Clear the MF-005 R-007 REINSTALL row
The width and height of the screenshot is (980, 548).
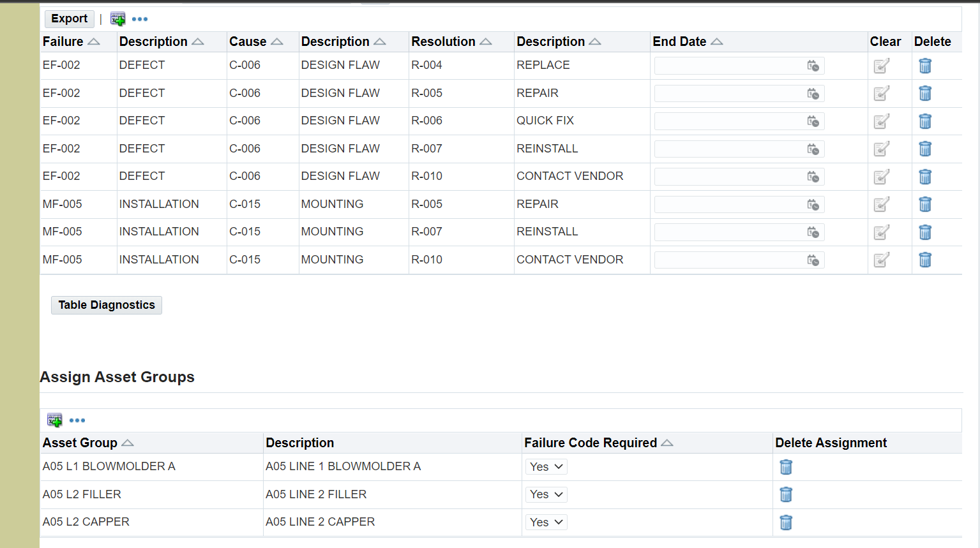point(882,232)
